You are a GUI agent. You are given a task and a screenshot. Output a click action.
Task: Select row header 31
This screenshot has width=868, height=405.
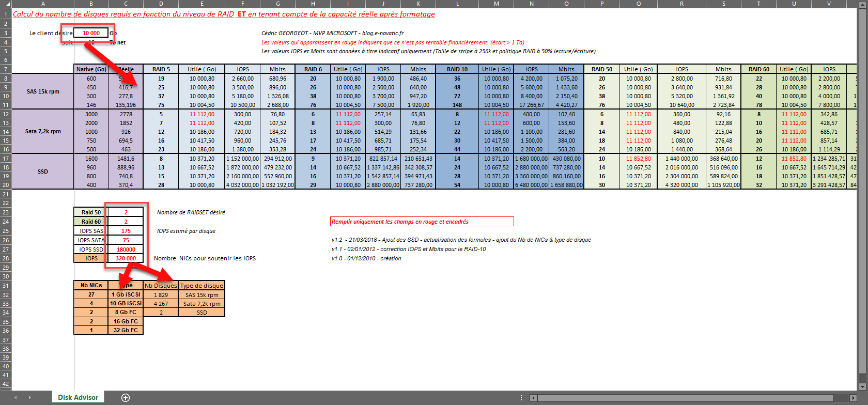(x=5, y=285)
